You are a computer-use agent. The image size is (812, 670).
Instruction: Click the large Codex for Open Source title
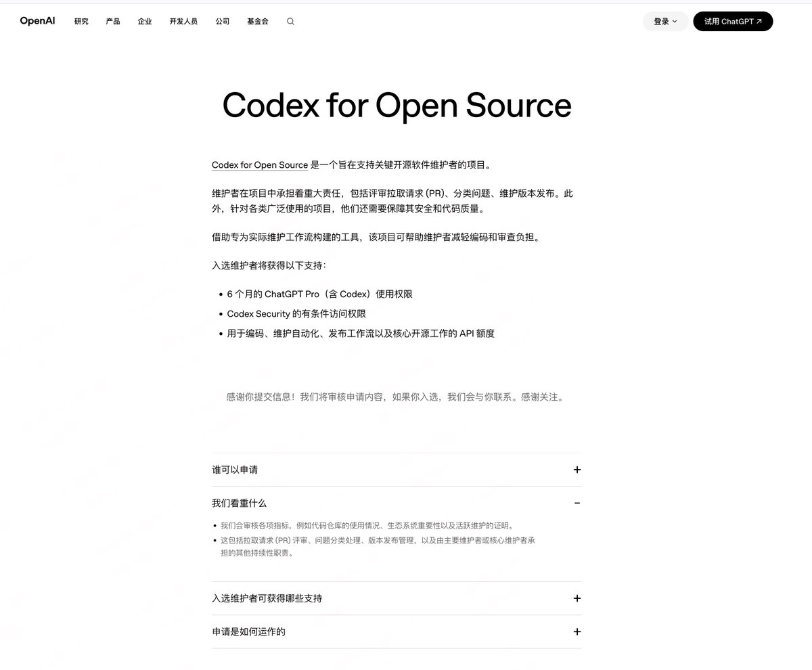pyautogui.click(x=397, y=105)
